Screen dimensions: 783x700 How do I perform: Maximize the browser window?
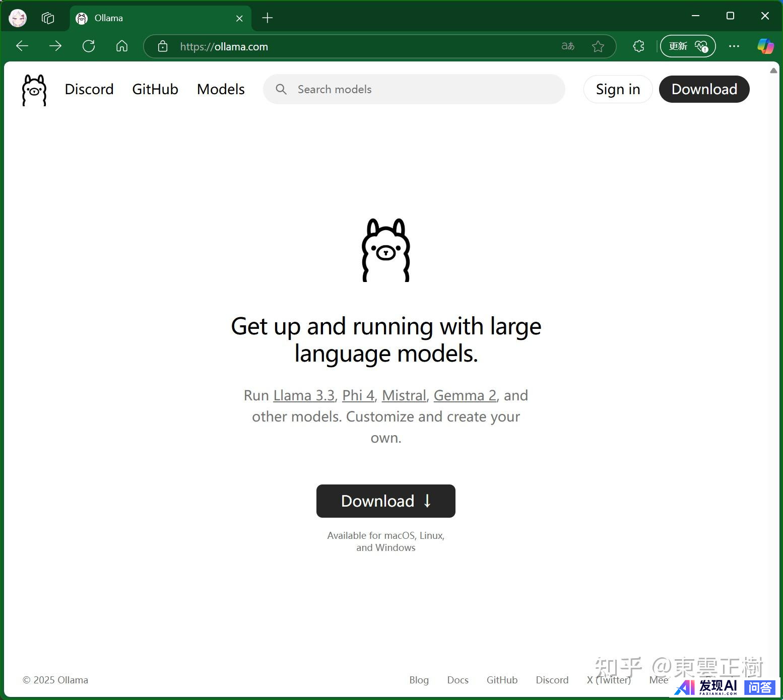pos(730,16)
